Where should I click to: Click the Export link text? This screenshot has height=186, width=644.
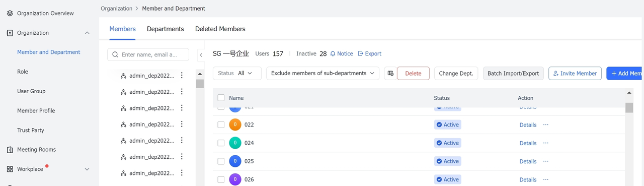point(373,53)
